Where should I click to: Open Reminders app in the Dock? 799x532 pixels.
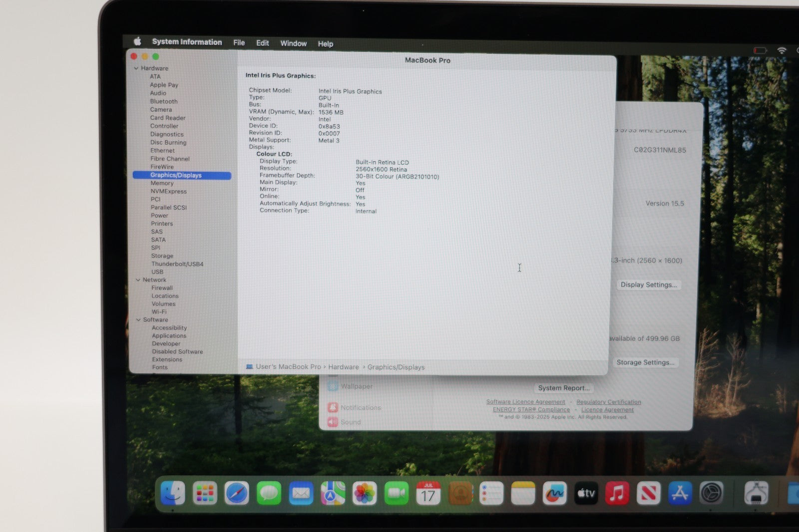(492, 494)
